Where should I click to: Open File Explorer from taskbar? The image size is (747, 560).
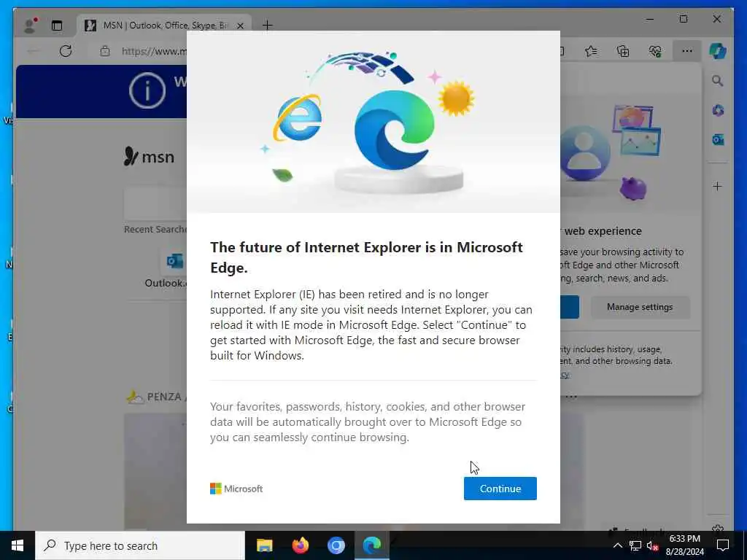tap(264, 545)
